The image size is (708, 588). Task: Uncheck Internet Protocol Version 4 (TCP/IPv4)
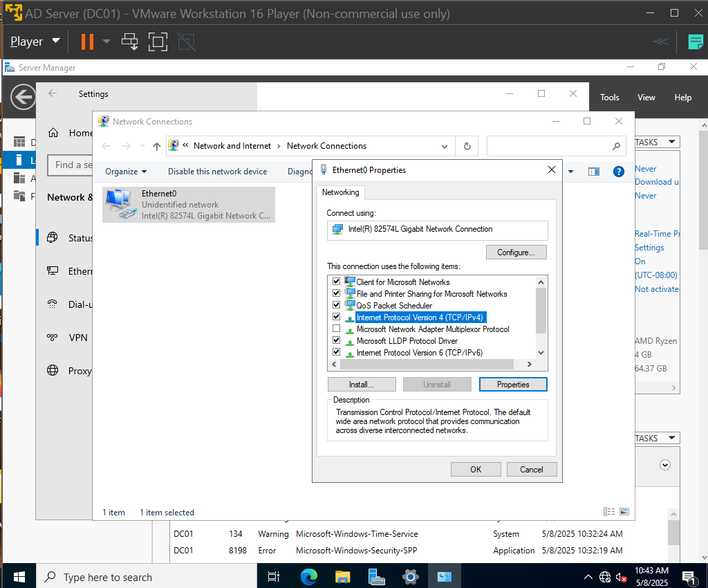(x=337, y=317)
